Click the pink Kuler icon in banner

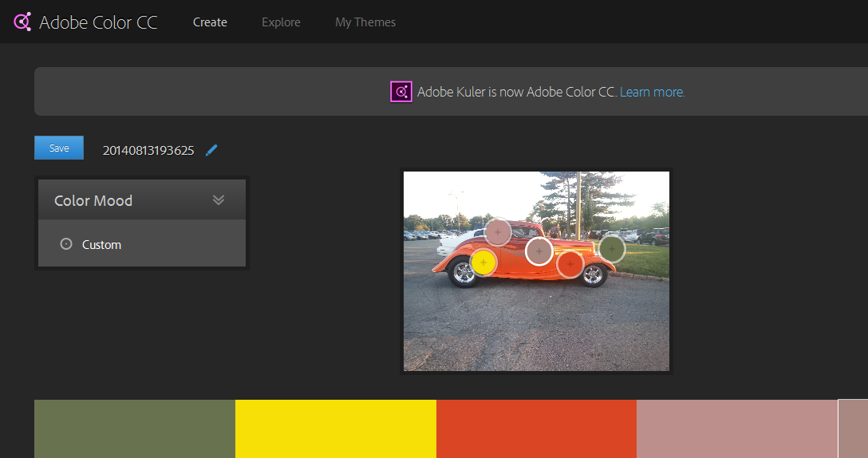(x=400, y=92)
